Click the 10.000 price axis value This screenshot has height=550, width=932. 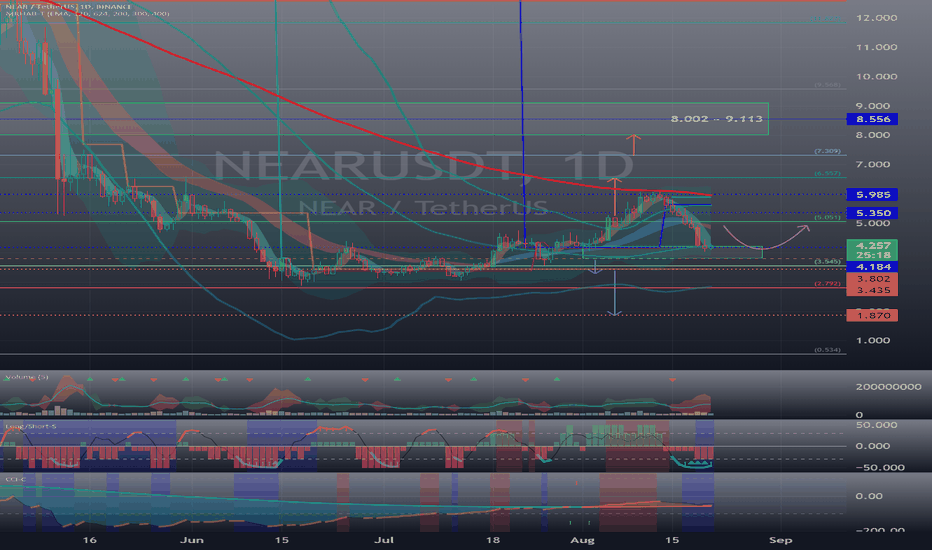pyautogui.click(x=876, y=76)
